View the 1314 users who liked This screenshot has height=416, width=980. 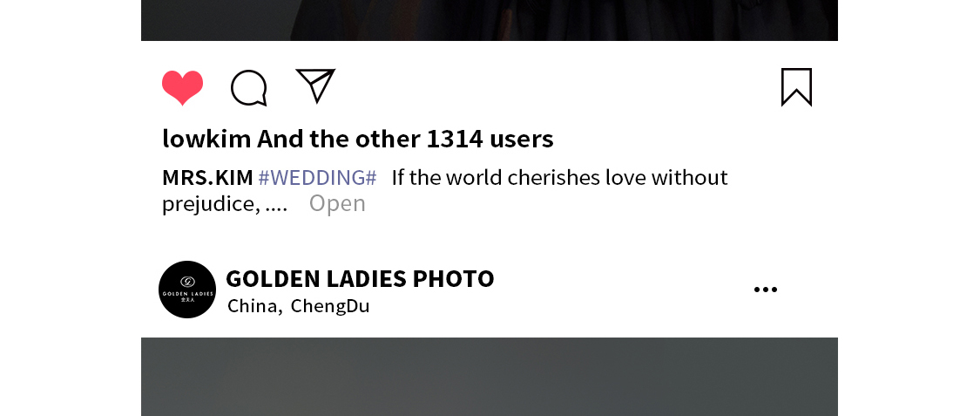coord(490,139)
